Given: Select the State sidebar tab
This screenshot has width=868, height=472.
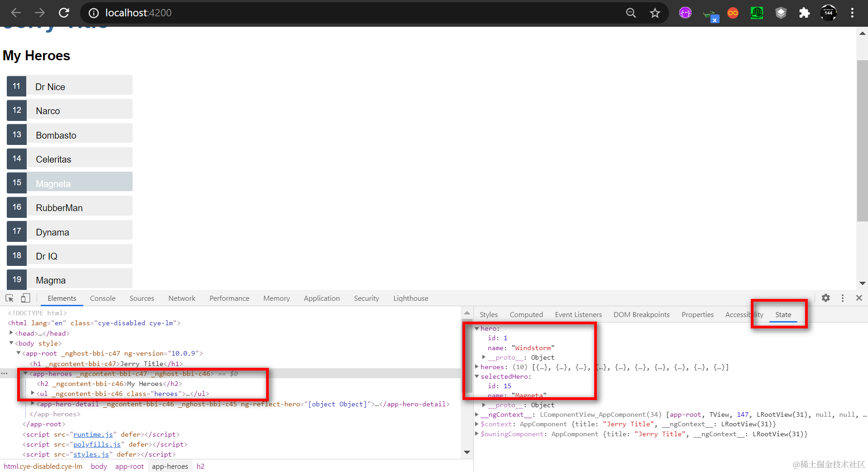Looking at the screenshot, I should click(x=783, y=315).
